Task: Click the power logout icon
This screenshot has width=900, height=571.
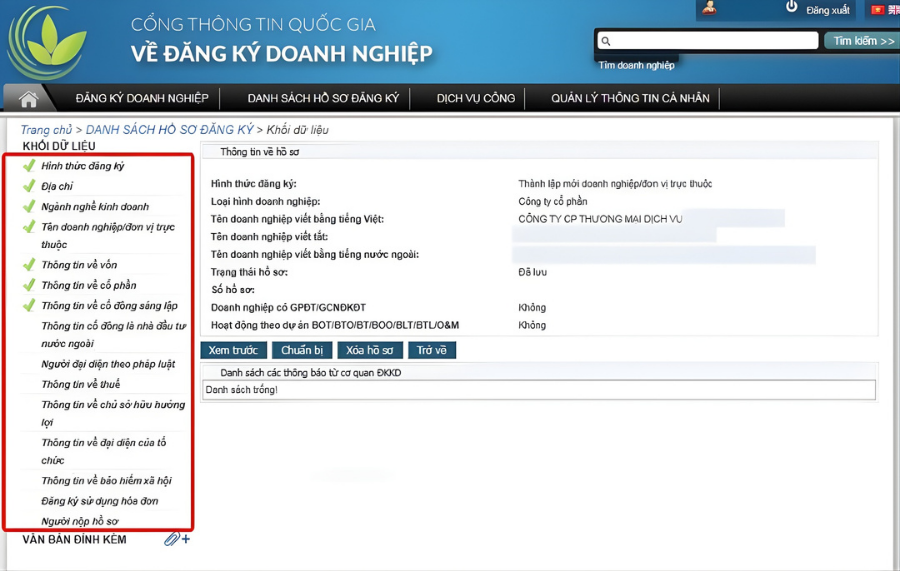Action: coord(792,8)
